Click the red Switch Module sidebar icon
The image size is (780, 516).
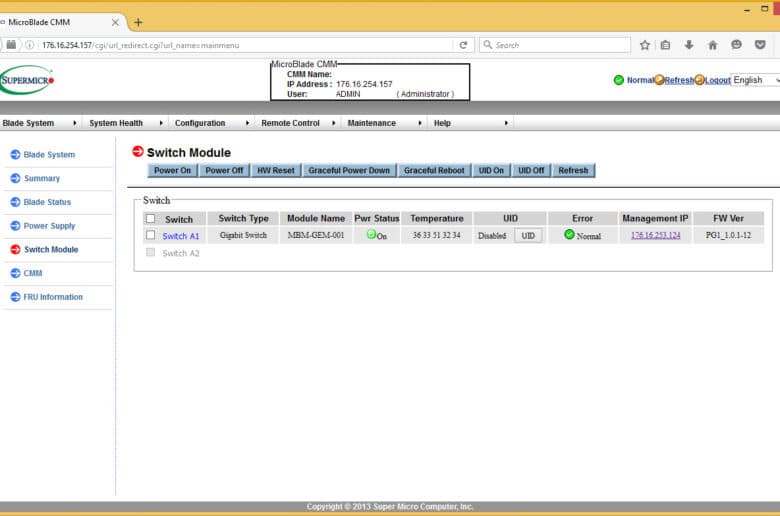[x=15, y=249]
